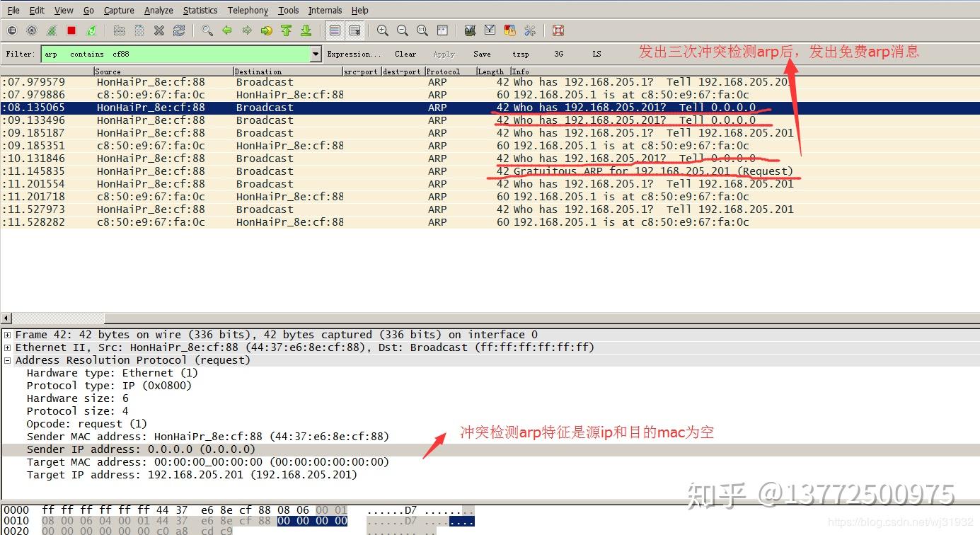The image size is (980, 535).
Task: Stop the live capture
Action: 71,30
